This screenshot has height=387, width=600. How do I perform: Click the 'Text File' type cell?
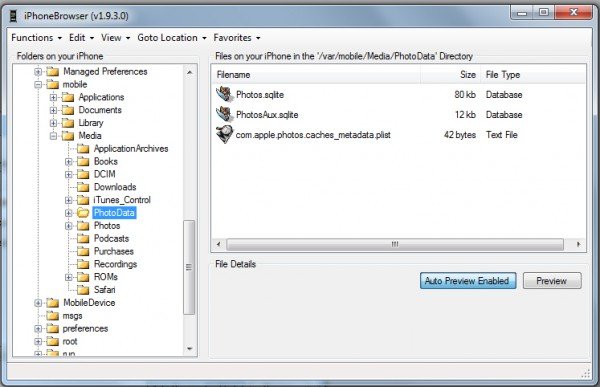point(502,135)
